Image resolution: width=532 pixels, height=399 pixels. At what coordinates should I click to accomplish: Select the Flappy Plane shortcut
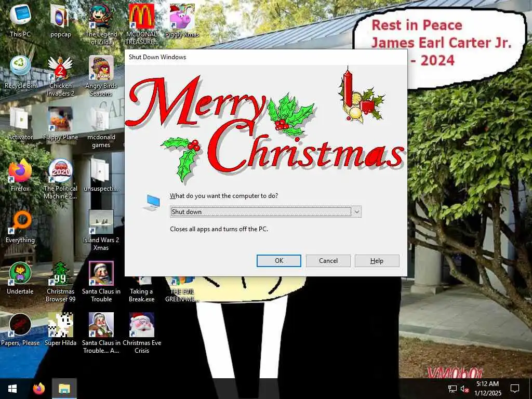coord(60,124)
